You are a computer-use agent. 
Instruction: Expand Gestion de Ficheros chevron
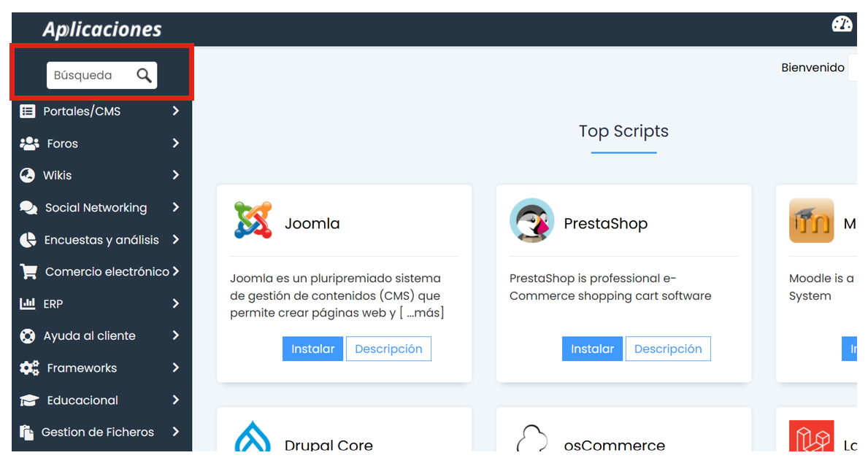coord(175,432)
